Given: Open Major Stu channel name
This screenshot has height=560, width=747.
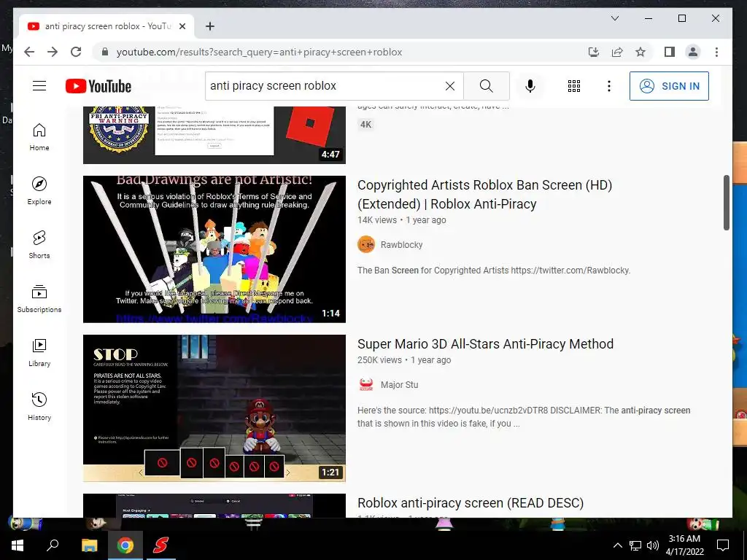Looking at the screenshot, I should click(399, 385).
